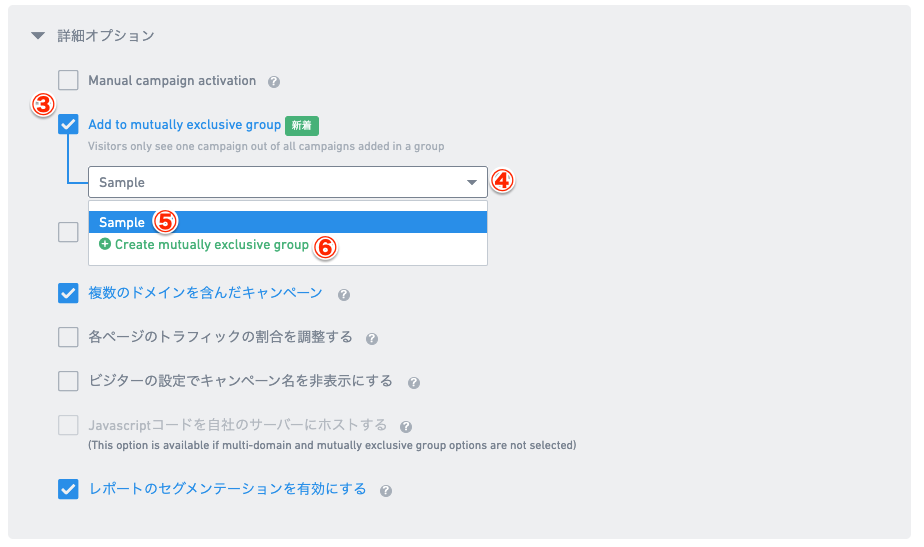This screenshot has width=924, height=547.
Task: Click the Add to mutually exclusive group label
Action: pyautogui.click(x=184, y=124)
